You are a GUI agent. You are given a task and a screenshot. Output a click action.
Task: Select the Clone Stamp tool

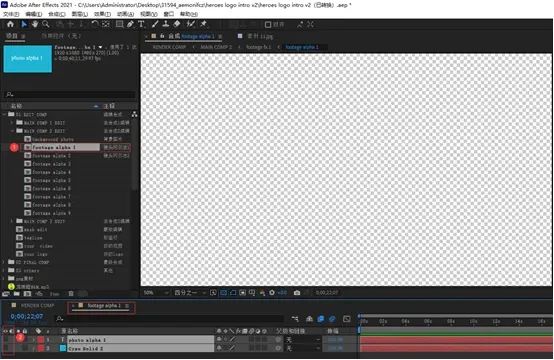point(165,24)
